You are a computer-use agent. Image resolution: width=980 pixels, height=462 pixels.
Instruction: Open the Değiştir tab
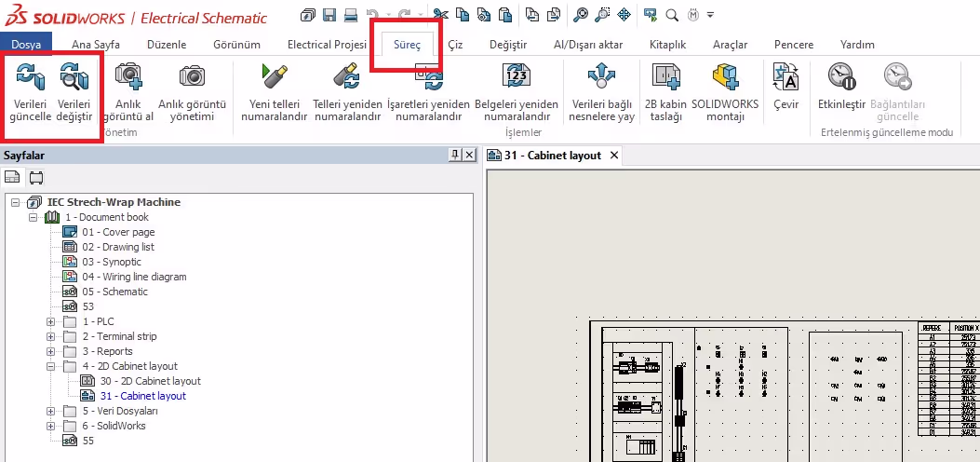(x=508, y=45)
